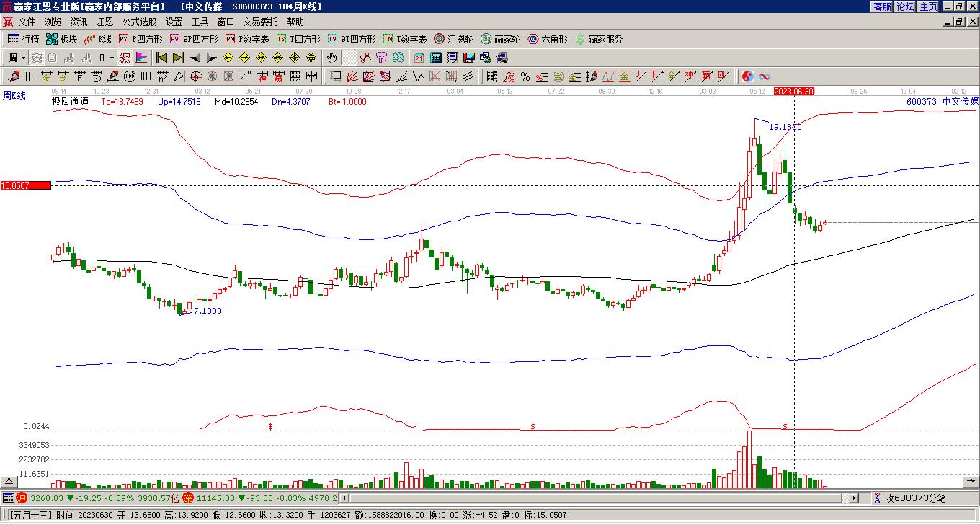Select the hand pan tool
The image size is (980, 525).
332,58
